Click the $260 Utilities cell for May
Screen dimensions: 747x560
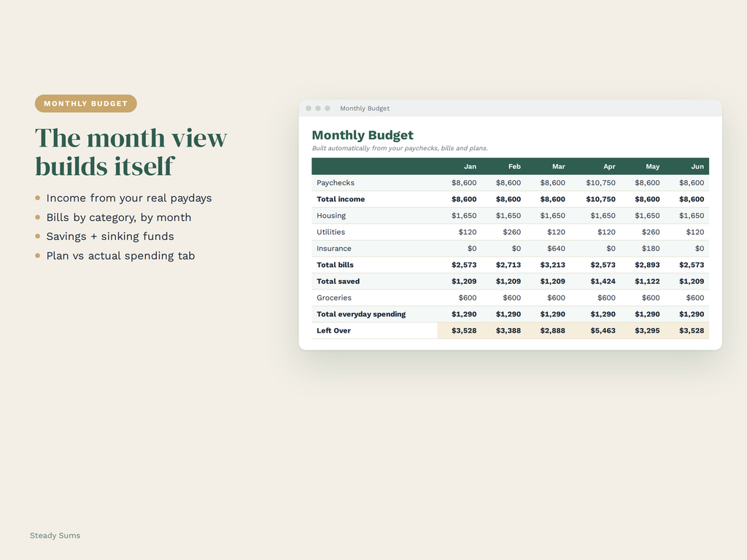pos(651,232)
